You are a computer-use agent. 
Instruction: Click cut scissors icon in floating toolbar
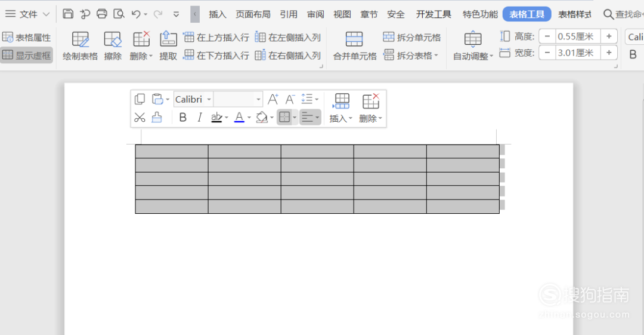[140, 118]
